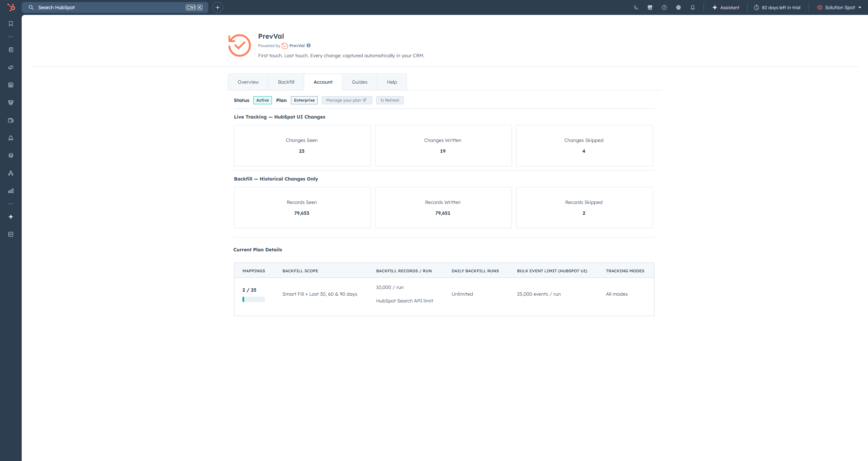Click the PrevVal info icon
This screenshot has width=868, height=461.
point(309,45)
